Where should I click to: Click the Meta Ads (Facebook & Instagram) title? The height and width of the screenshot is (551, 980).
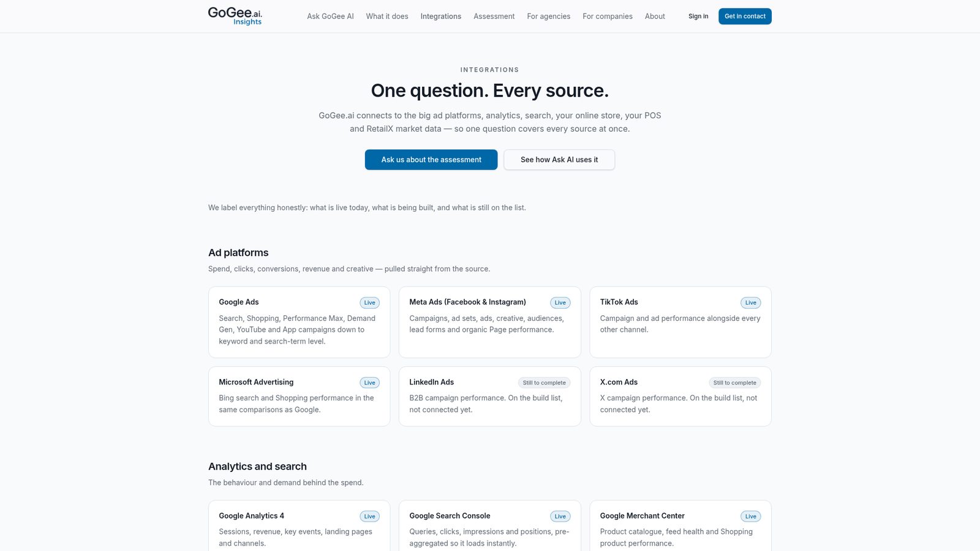coord(468,302)
